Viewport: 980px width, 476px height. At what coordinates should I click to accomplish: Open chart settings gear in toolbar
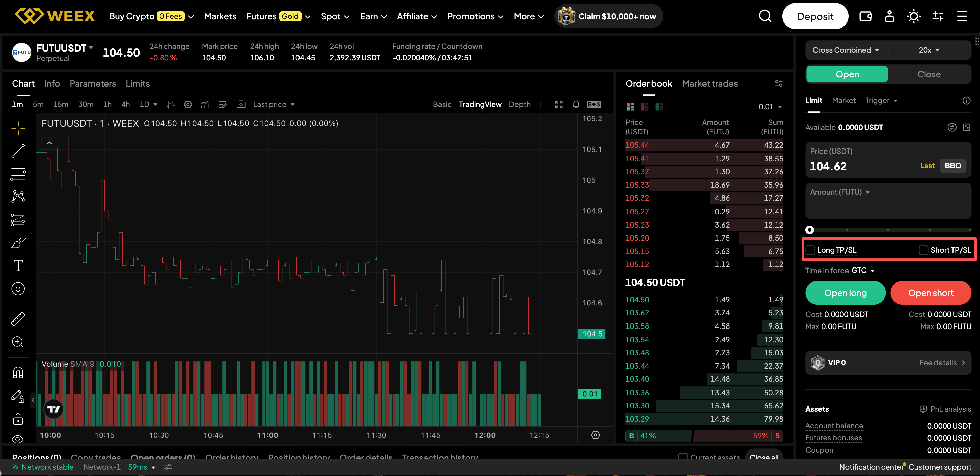188,104
